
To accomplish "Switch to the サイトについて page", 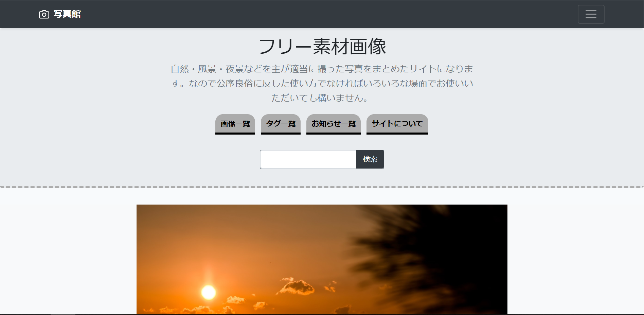I will (x=397, y=124).
